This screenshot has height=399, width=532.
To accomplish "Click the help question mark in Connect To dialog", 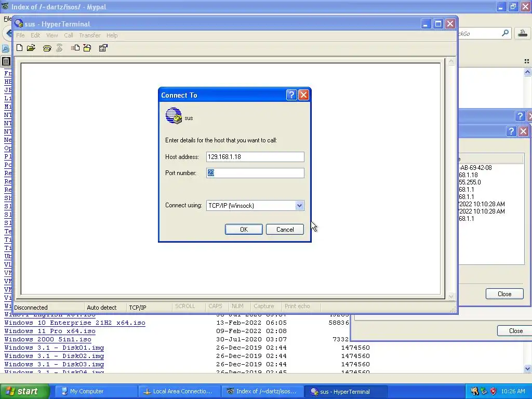I will coord(291,95).
